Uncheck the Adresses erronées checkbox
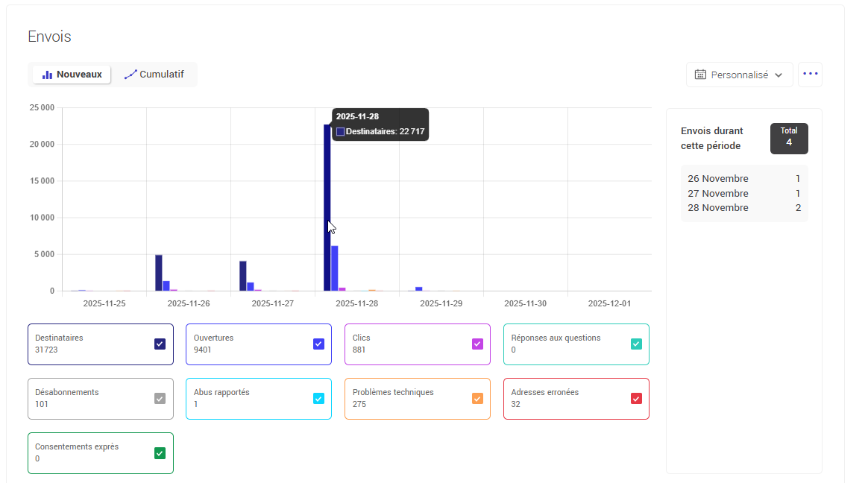The height and width of the screenshot is (483, 868). coord(636,398)
